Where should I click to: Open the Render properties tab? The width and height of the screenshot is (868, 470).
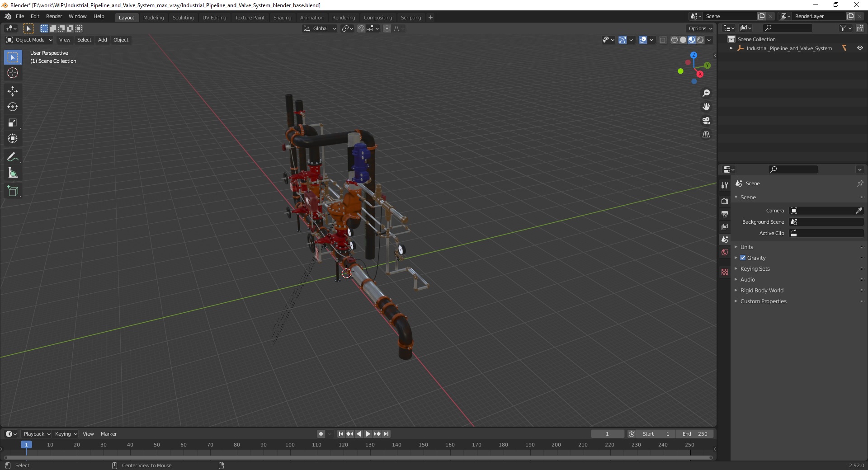pos(725,201)
